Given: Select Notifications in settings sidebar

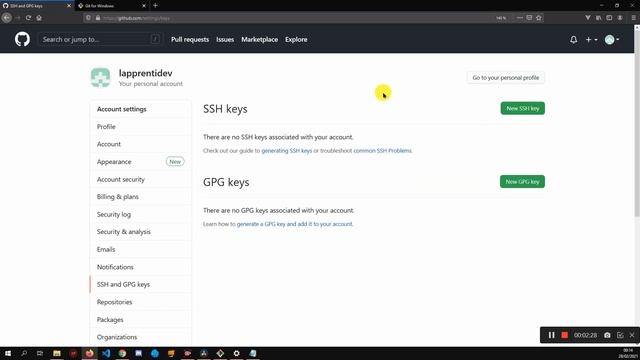Looking at the screenshot, I should coord(141,267).
